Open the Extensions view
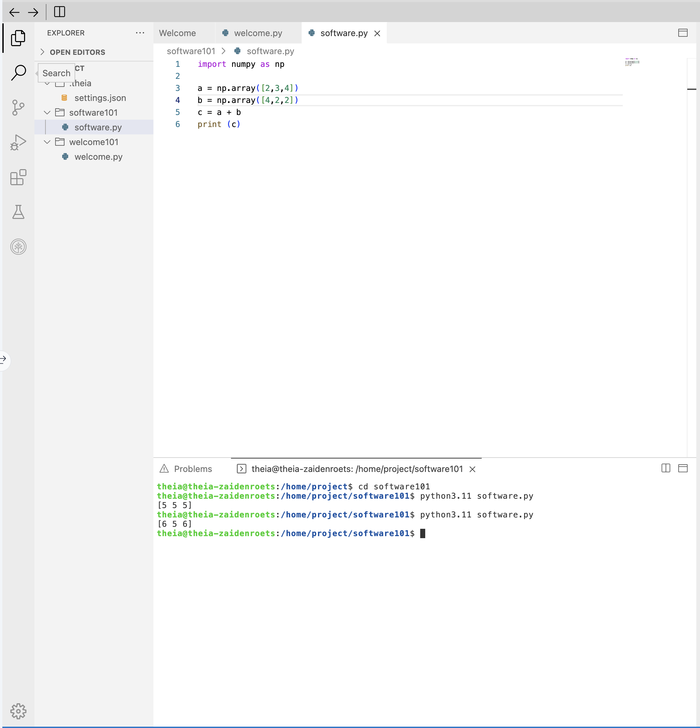Screen dimensions: 700x728 point(18,177)
